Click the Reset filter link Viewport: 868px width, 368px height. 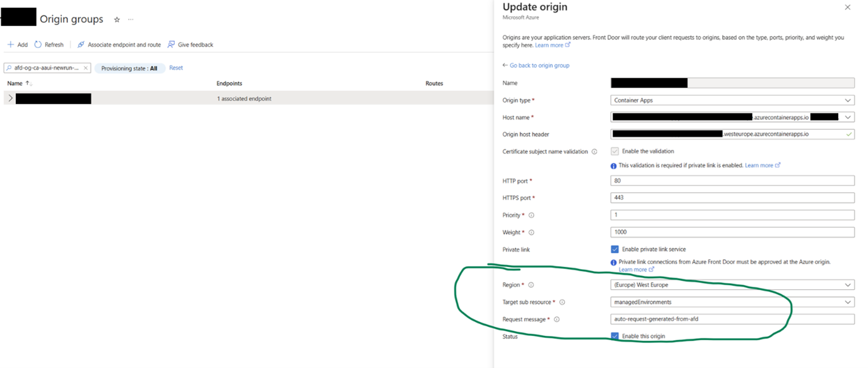click(x=176, y=68)
